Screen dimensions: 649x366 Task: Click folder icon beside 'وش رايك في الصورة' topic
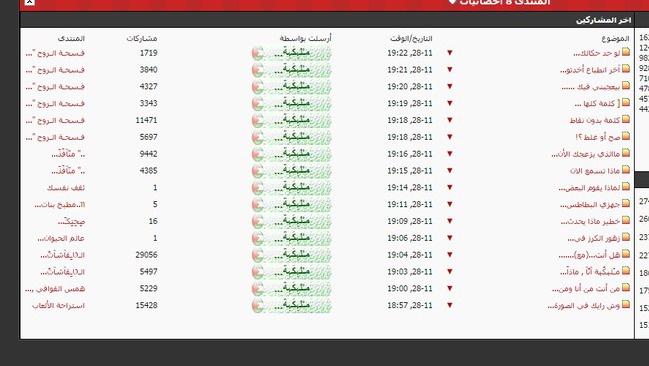click(626, 305)
